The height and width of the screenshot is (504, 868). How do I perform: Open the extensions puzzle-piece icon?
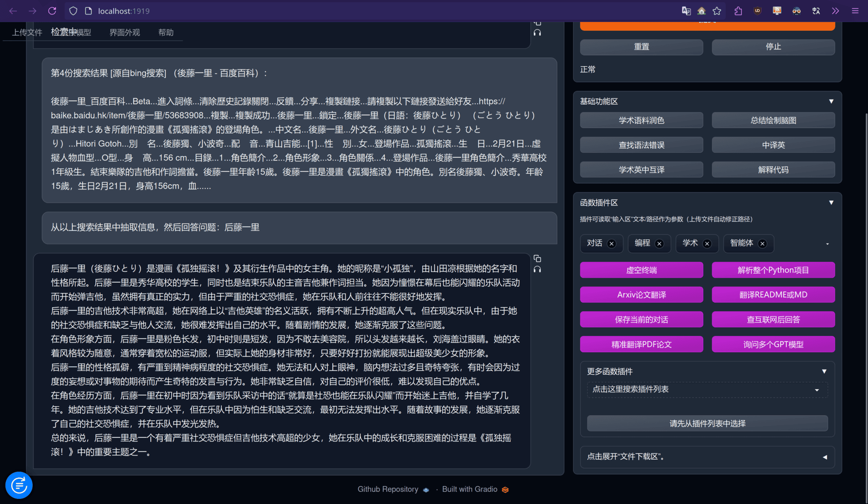(738, 11)
